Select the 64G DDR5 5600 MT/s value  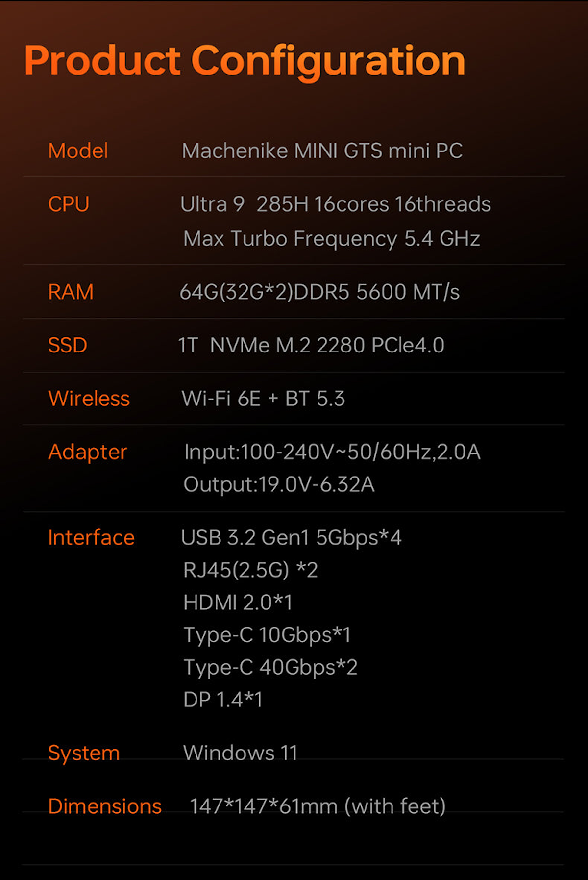tap(319, 292)
